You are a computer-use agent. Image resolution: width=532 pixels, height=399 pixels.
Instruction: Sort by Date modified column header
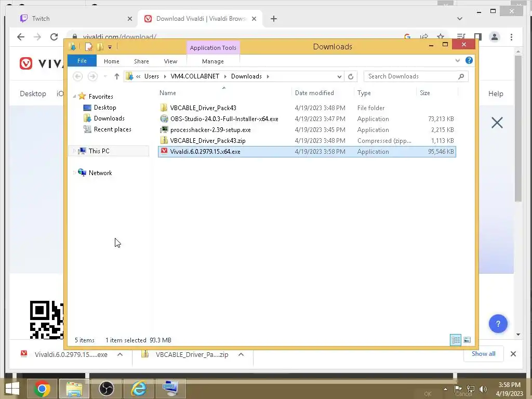pos(314,93)
